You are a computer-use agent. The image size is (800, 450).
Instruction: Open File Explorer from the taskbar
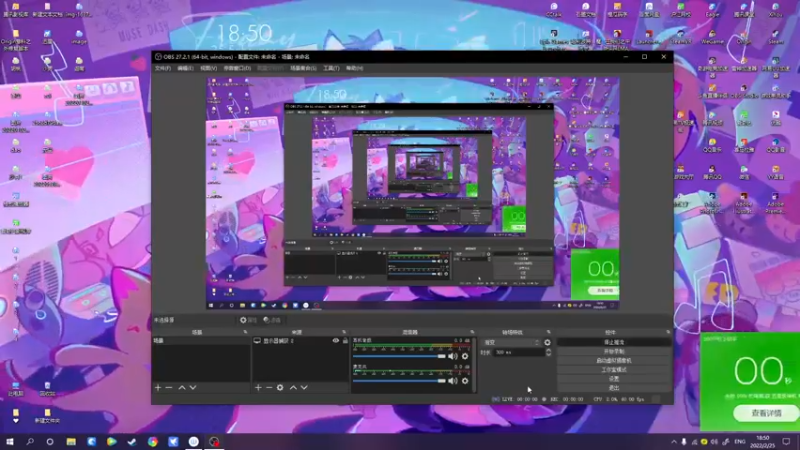point(71,442)
